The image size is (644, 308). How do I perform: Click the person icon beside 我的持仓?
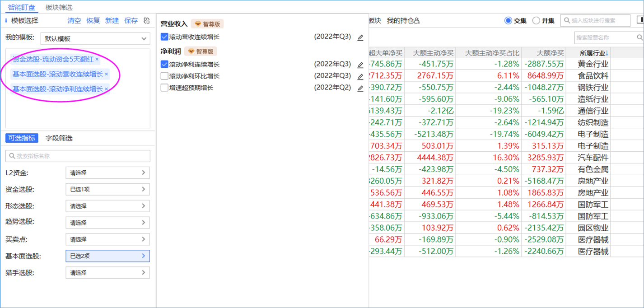[x=417, y=20]
